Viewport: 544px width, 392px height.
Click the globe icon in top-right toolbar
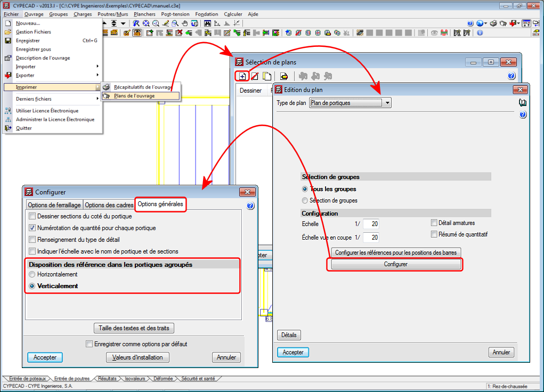(x=480, y=23)
